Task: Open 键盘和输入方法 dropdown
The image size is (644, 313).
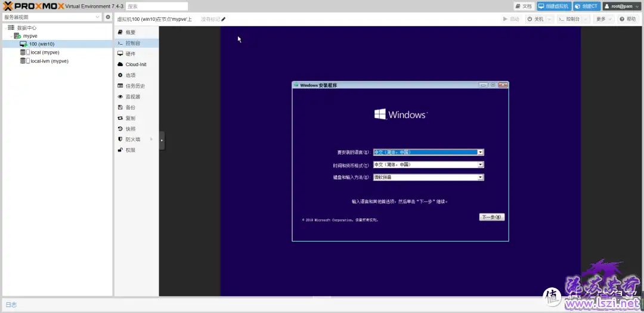Action: click(428, 178)
